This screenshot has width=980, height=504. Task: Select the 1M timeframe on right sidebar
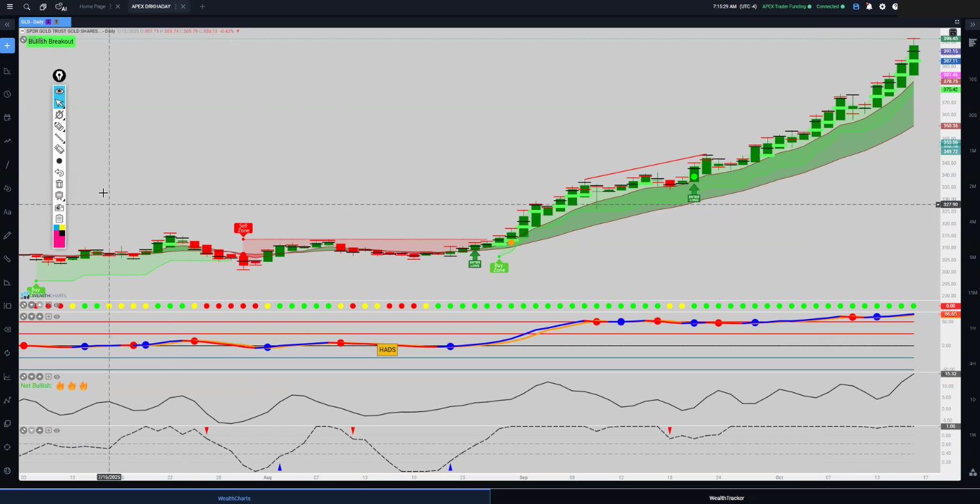[972, 151]
